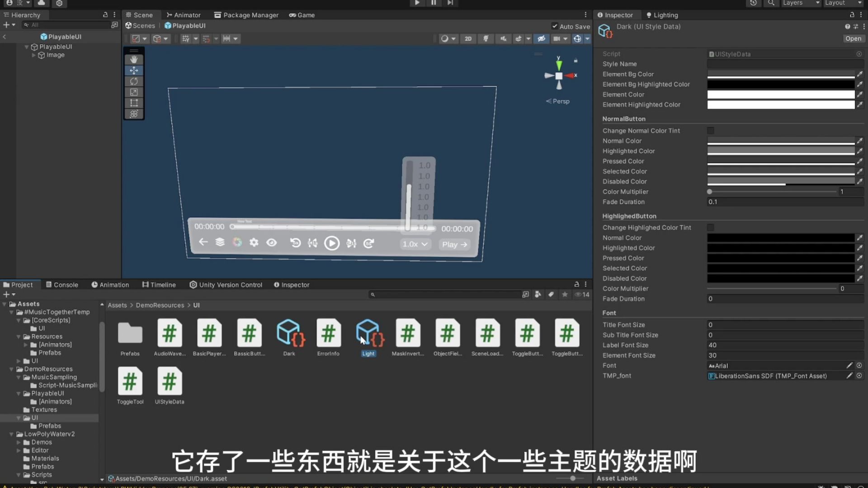Image resolution: width=868 pixels, height=488 pixels.
Task: Enable Change Normal Color Tint checkbox
Action: (x=711, y=131)
